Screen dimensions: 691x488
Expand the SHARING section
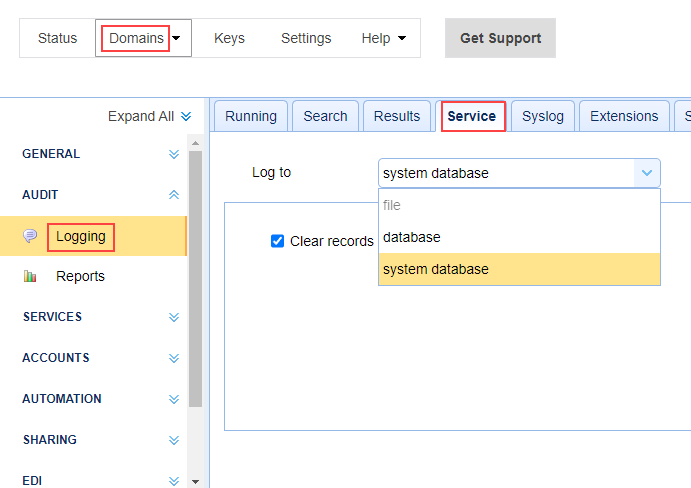tap(174, 440)
